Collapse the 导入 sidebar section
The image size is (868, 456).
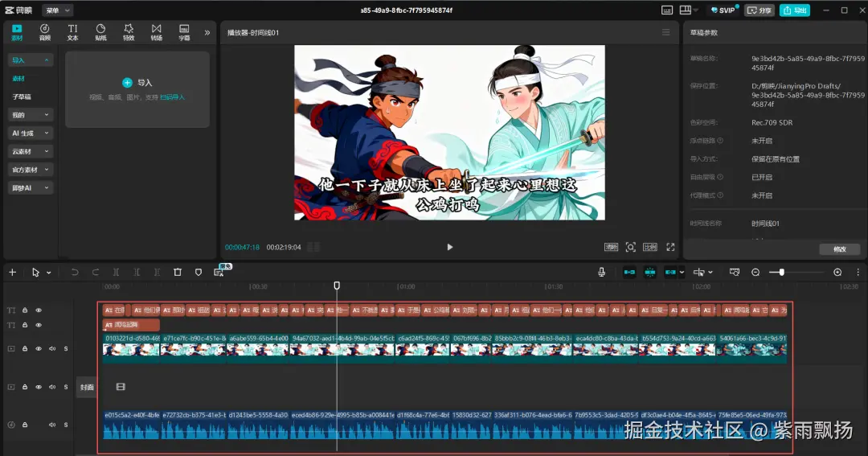tap(31, 60)
